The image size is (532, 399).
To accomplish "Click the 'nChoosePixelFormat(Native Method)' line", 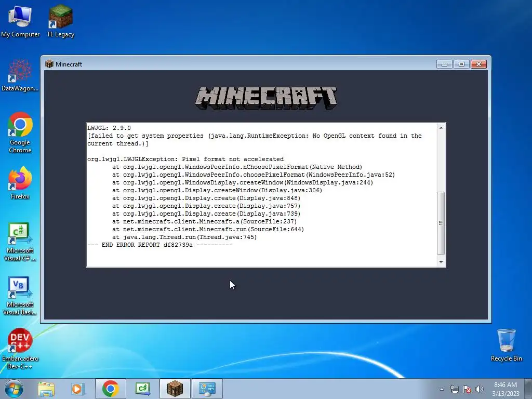I will 237,167.
